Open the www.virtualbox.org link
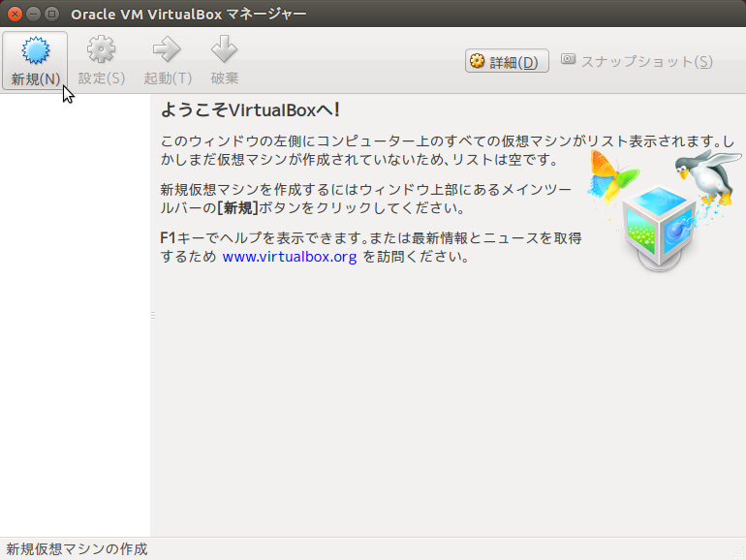The height and width of the screenshot is (560, 746). coord(290,257)
